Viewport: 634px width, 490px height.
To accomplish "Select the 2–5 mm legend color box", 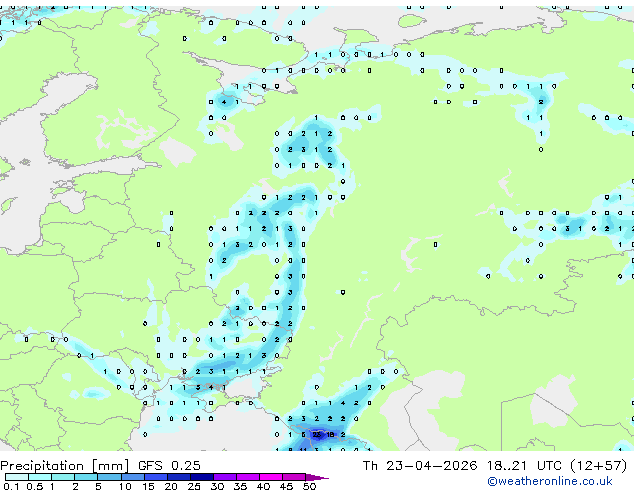I will tap(86, 477).
